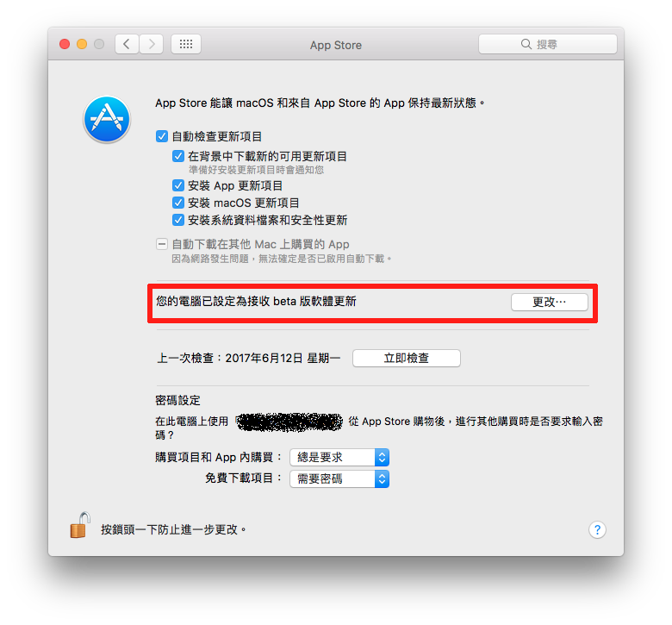Toggle 自動檢查更新項目 checkbox

(162, 136)
